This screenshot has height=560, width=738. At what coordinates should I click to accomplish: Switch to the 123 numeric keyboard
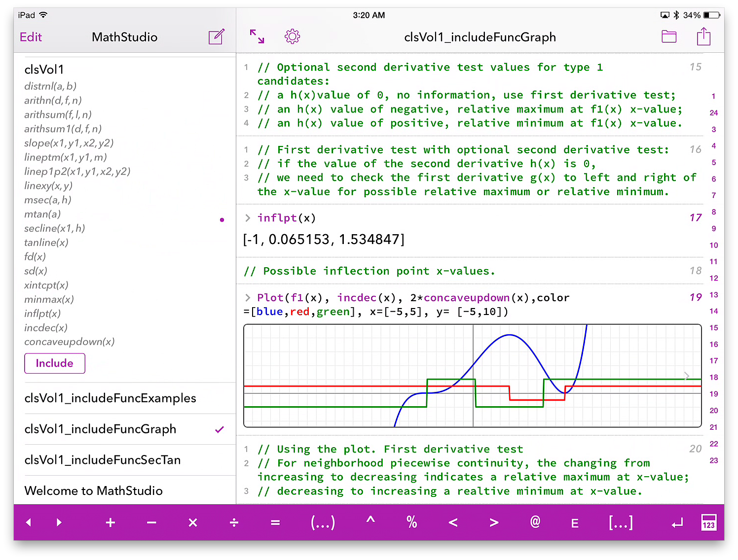click(x=708, y=523)
